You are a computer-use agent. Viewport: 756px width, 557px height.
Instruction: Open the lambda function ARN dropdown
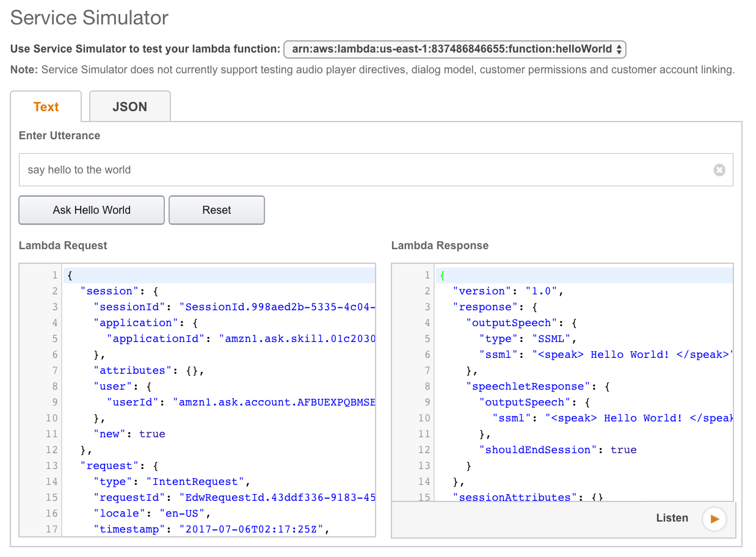[455, 49]
